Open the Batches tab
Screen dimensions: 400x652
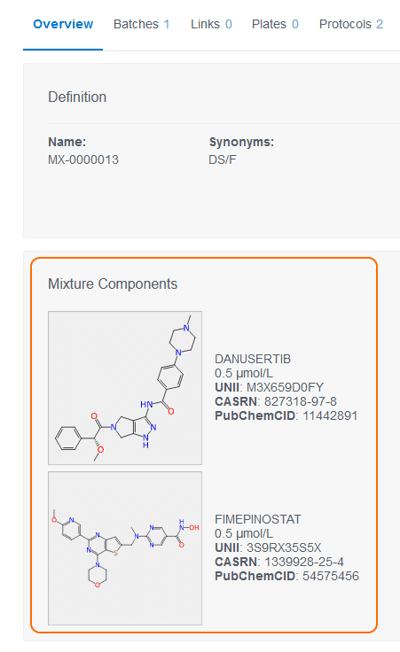141,24
